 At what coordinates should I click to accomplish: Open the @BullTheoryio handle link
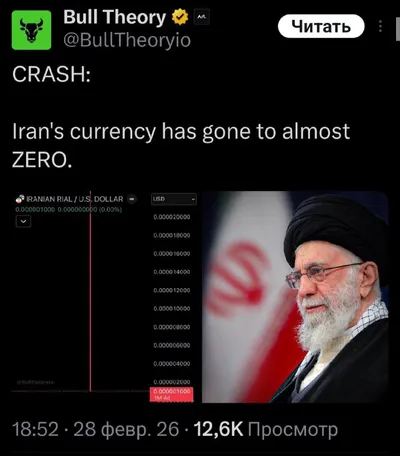tap(127, 41)
